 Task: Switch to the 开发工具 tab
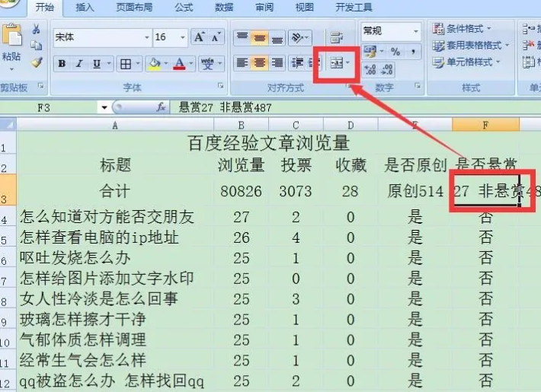coord(354,7)
